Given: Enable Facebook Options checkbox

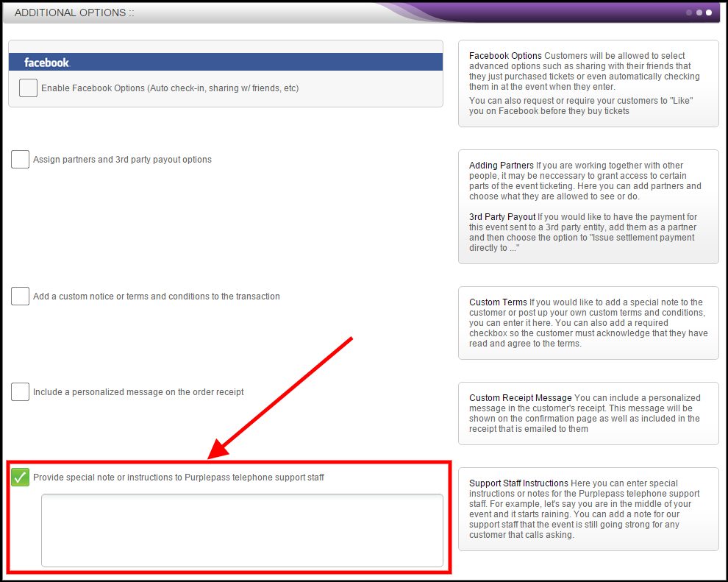Looking at the screenshot, I should [x=28, y=88].
